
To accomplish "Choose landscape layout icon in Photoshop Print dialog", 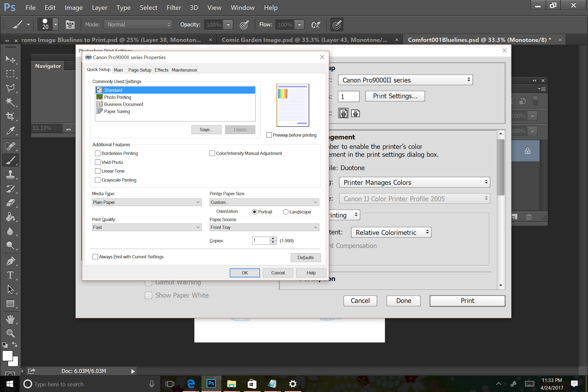I will 355,113.
